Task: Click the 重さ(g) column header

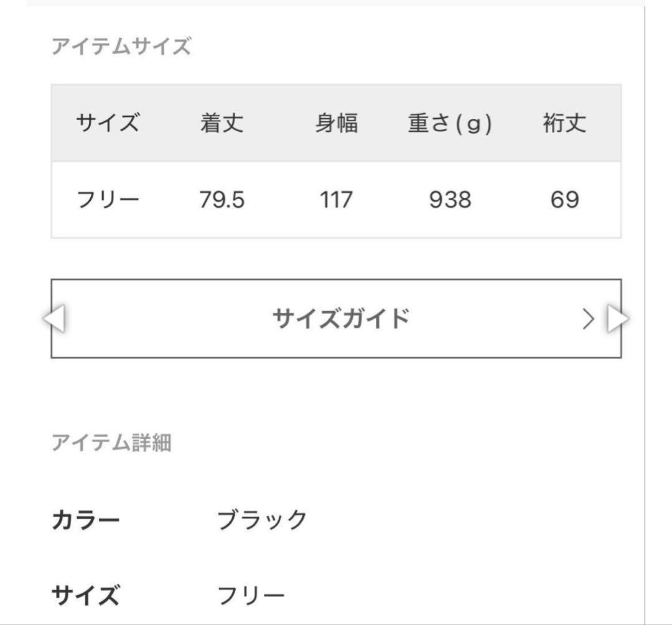Action: pos(450,123)
